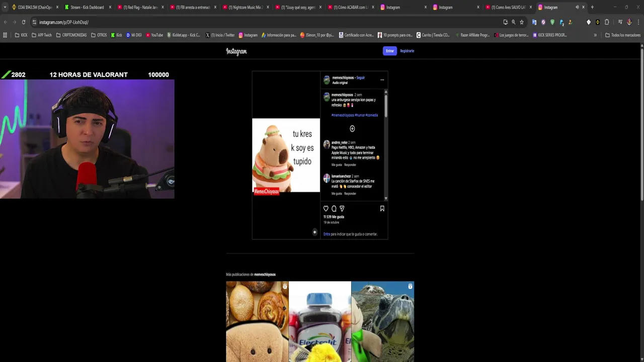Switch to Cómo ACABAR con tab

pyautogui.click(x=351, y=7)
